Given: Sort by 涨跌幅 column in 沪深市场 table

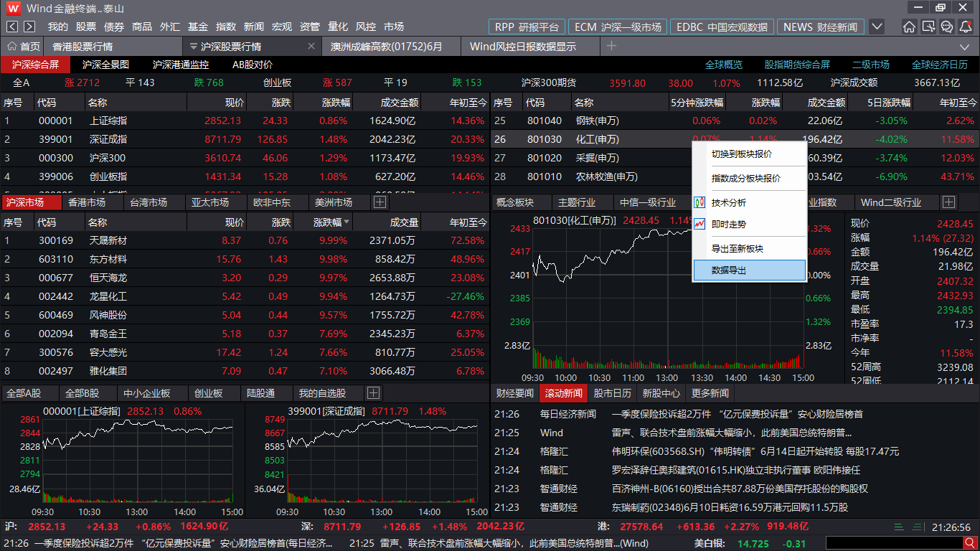Looking at the screenshot, I should pyautogui.click(x=332, y=222).
